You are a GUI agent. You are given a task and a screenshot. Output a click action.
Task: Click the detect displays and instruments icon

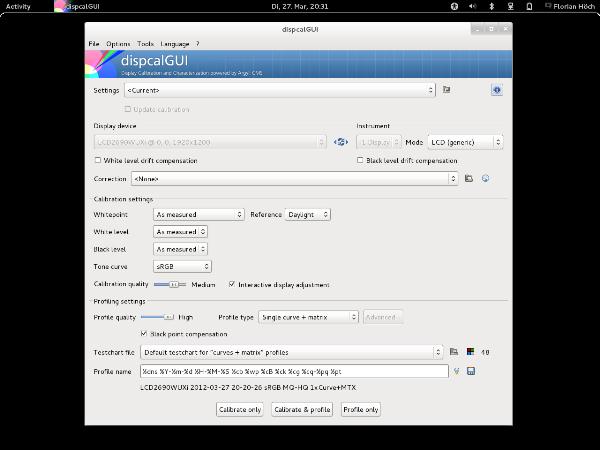(341, 142)
